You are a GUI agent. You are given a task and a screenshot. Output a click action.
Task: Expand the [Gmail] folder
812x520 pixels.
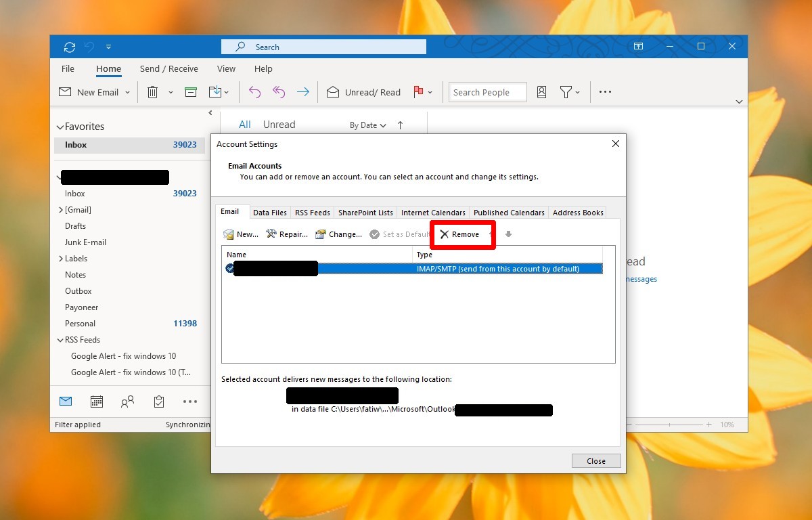[61, 210]
